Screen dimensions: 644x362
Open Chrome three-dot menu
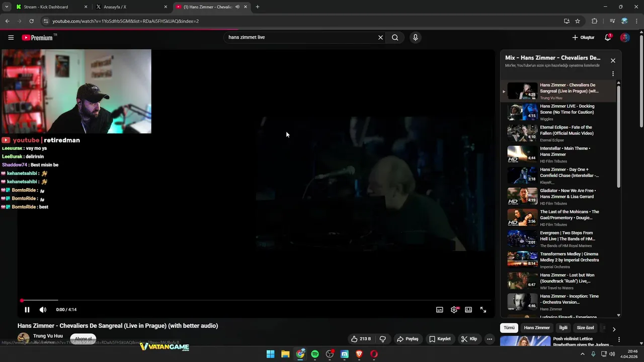pyautogui.click(x=637, y=21)
